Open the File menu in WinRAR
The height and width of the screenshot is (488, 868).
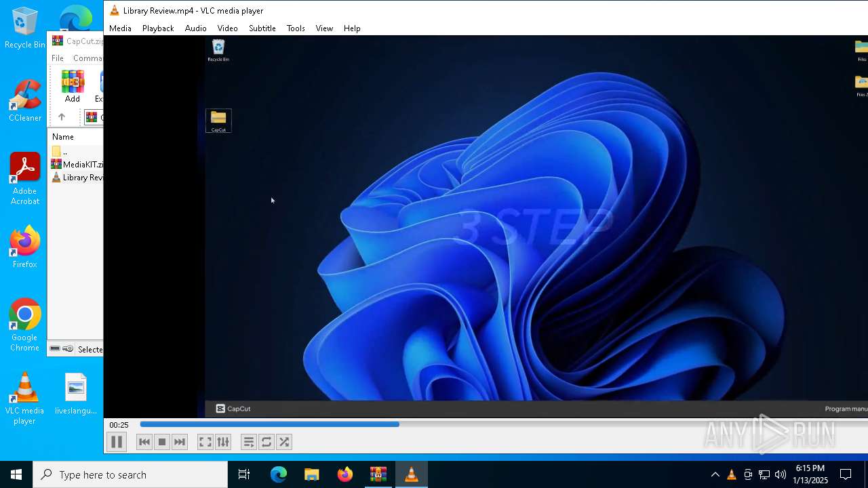58,58
